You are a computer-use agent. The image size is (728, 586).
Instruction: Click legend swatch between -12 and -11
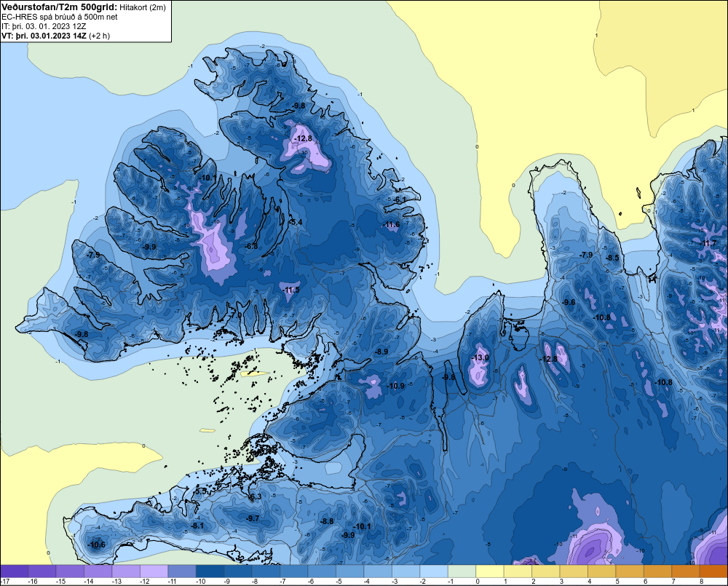154,571
